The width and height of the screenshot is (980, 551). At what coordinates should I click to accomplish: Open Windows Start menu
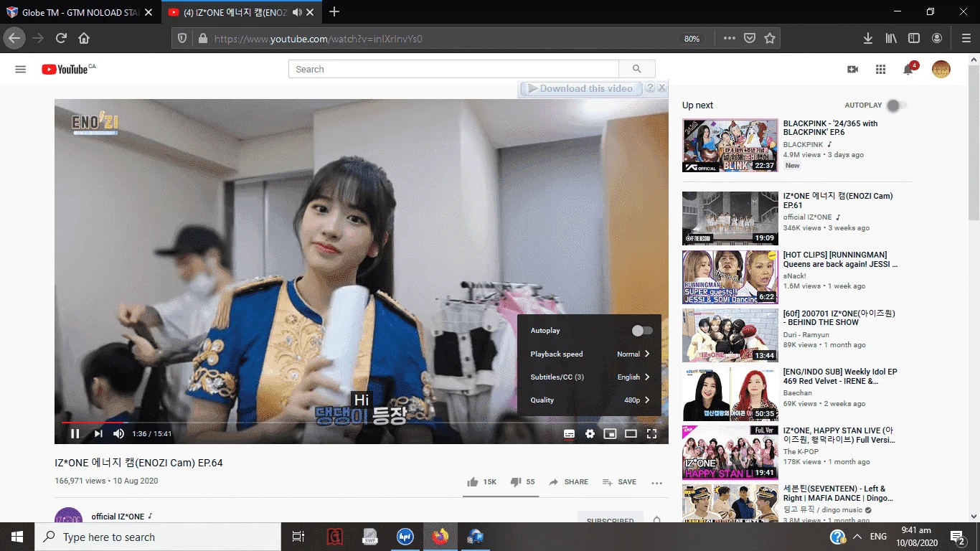tap(17, 537)
